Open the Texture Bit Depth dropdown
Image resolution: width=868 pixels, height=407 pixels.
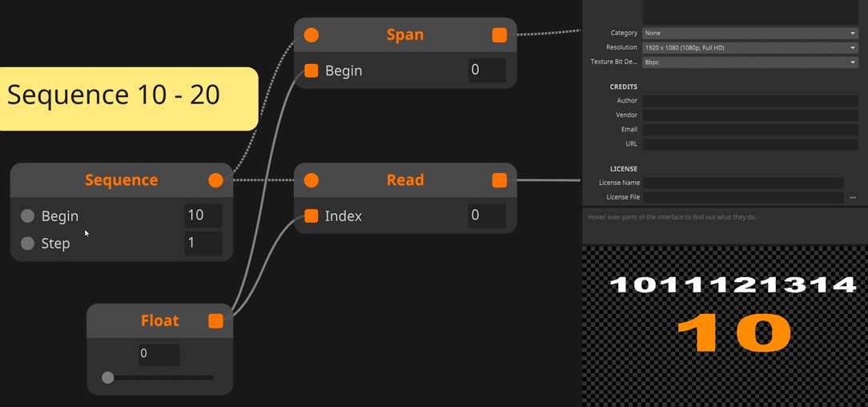750,62
